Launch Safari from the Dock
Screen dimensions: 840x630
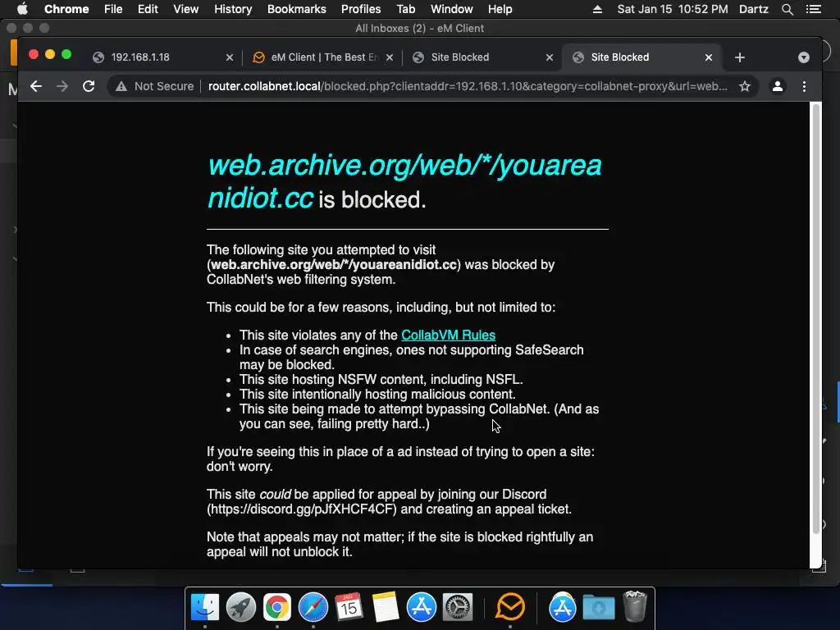click(313, 607)
